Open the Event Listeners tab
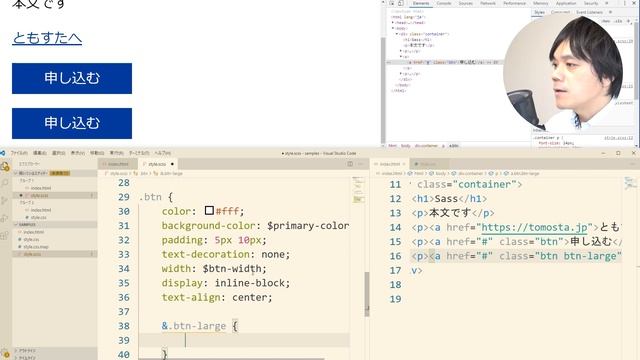Viewport: 640px width, 360px height. click(x=589, y=12)
